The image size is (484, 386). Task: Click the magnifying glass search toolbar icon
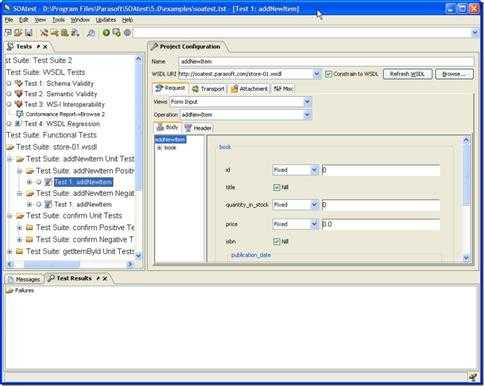tap(91, 33)
